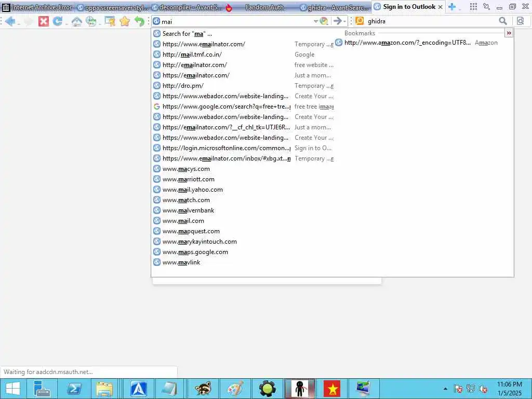
Task: Switch to oppa screensaver tab
Action: 113,7
